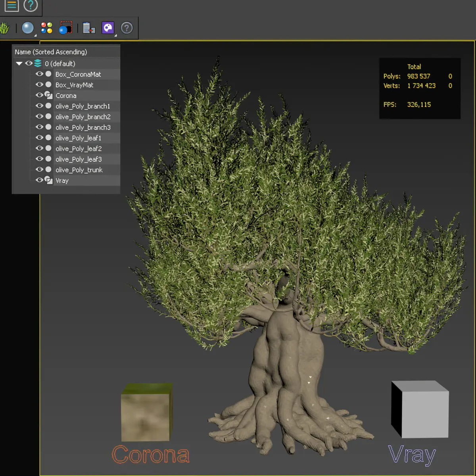Select olive_Poly_branch1 in the list
476x476 pixels.
click(83, 106)
